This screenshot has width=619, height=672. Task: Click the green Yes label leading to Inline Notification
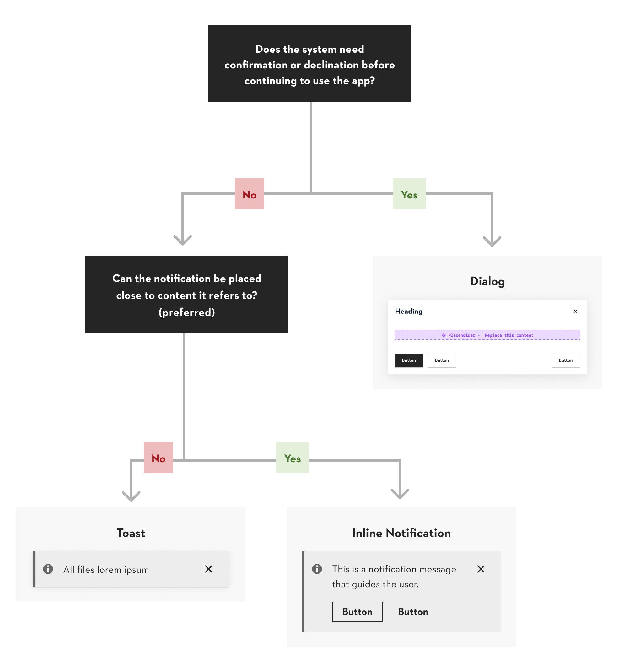[293, 458]
